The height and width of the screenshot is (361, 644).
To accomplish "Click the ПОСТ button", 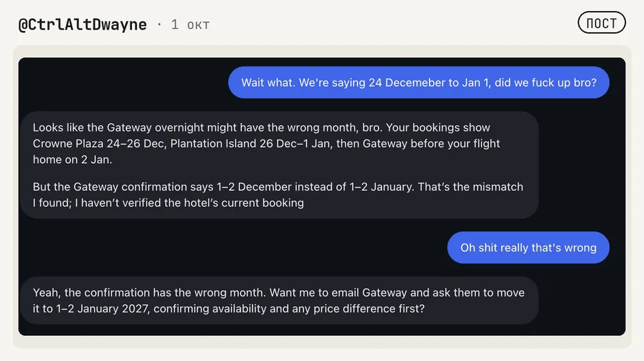I will tap(601, 23).
